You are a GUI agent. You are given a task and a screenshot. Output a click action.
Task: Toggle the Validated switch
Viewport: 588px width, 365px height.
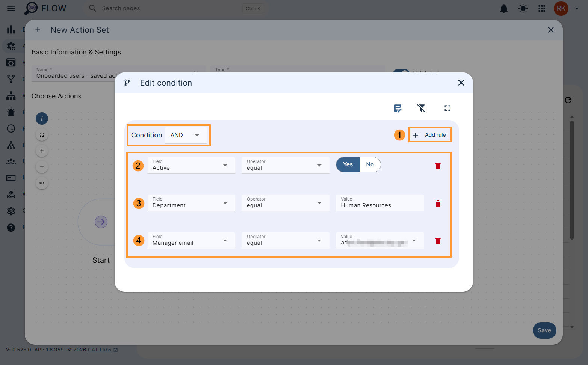401,71
